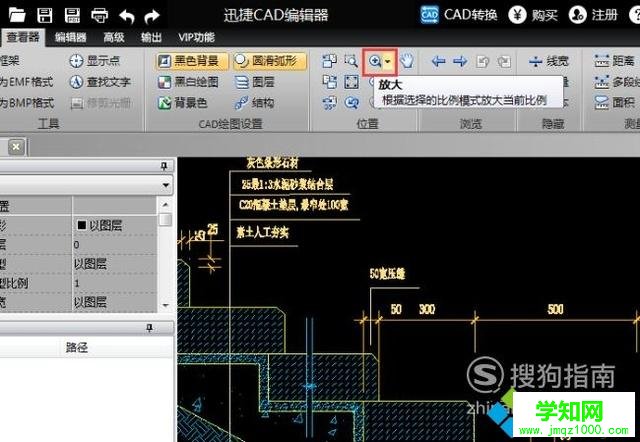Export 为BMP格式 option

pyautogui.click(x=27, y=103)
